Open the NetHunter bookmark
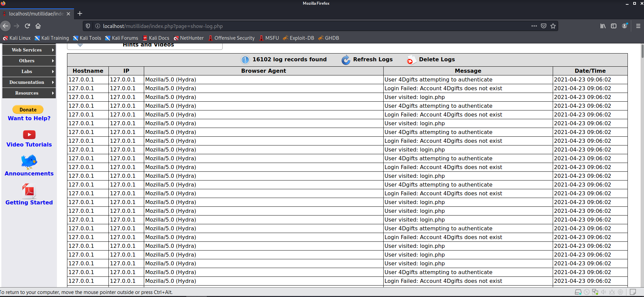The height and width of the screenshot is (297, 644). click(189, 38)
